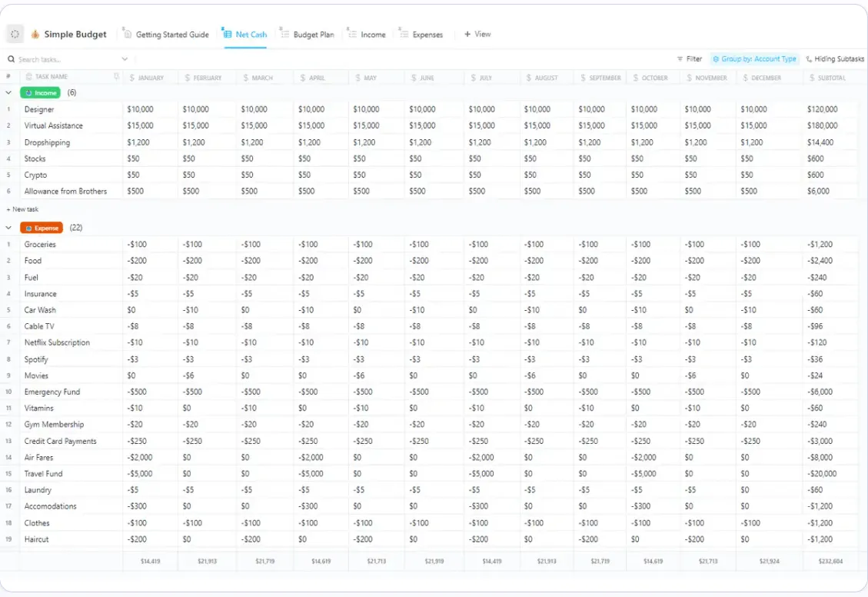
Task: Click the green Income group badge
Action: (41, 93)
